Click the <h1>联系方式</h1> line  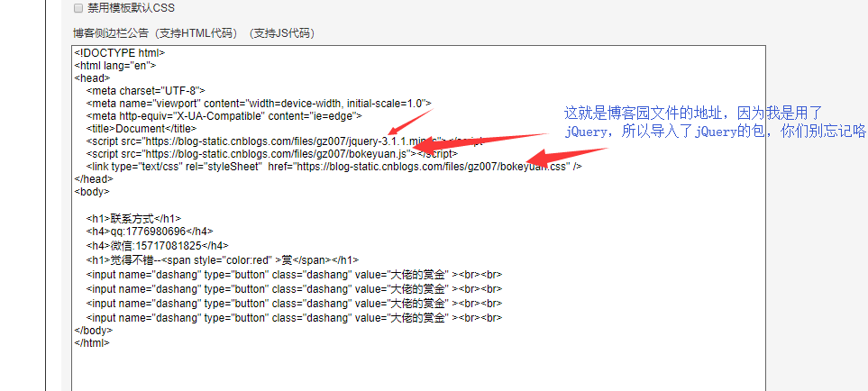click(x=133, y=218)
